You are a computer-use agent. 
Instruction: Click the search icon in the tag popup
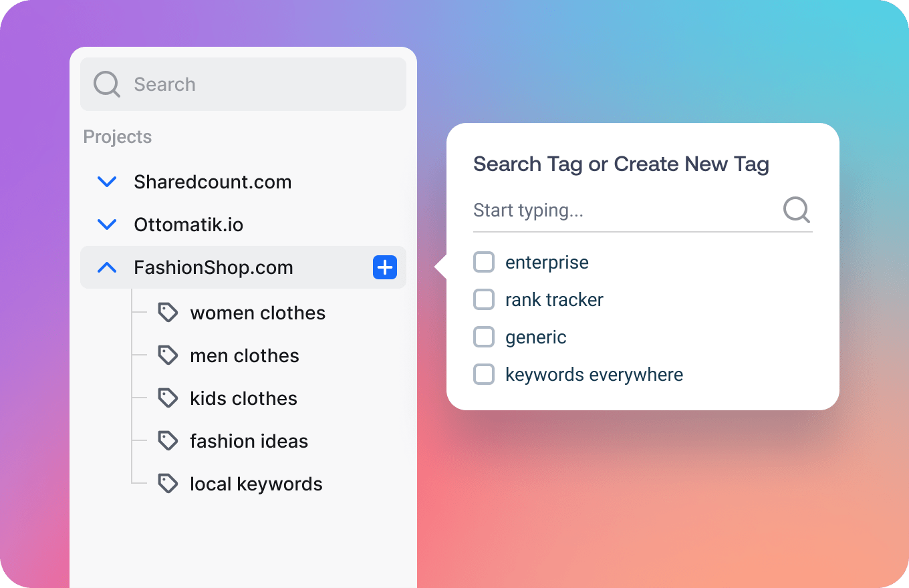pos(796,210)
